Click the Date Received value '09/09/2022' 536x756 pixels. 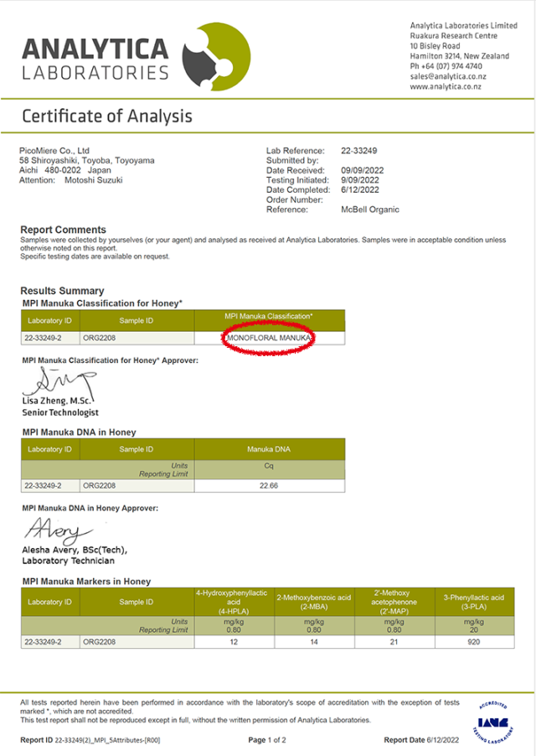[x=362, y=170]
